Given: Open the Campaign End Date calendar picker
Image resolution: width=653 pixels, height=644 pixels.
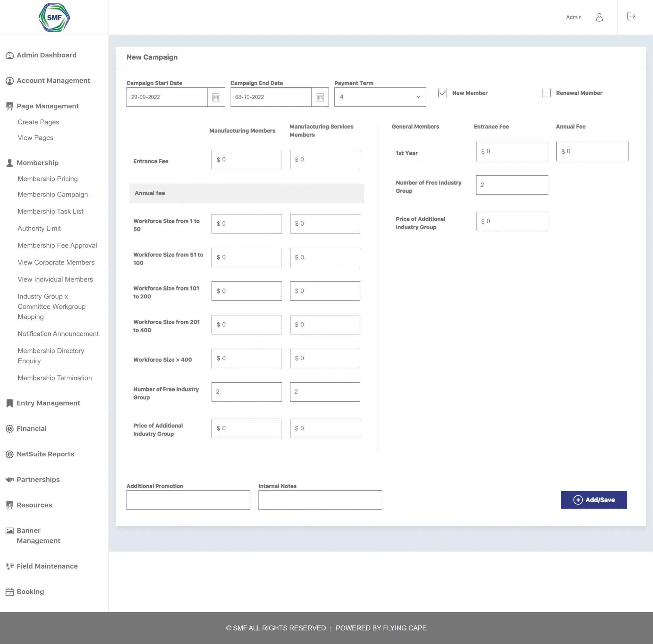Looking at the screenshot, I should coord(320,97).
